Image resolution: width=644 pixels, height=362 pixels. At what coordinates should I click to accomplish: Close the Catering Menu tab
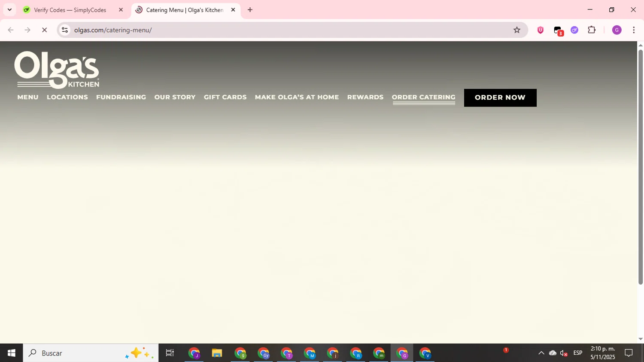point(233,10)
